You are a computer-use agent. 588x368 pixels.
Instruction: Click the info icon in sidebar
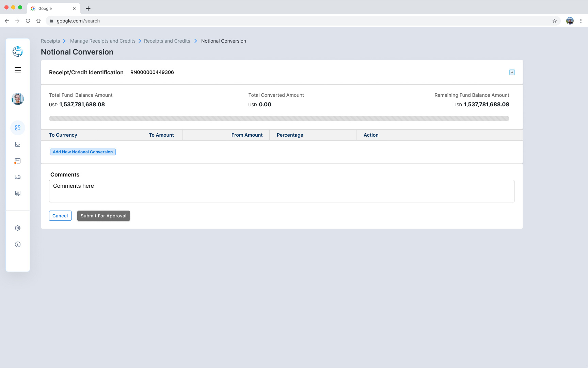[18, 244]
